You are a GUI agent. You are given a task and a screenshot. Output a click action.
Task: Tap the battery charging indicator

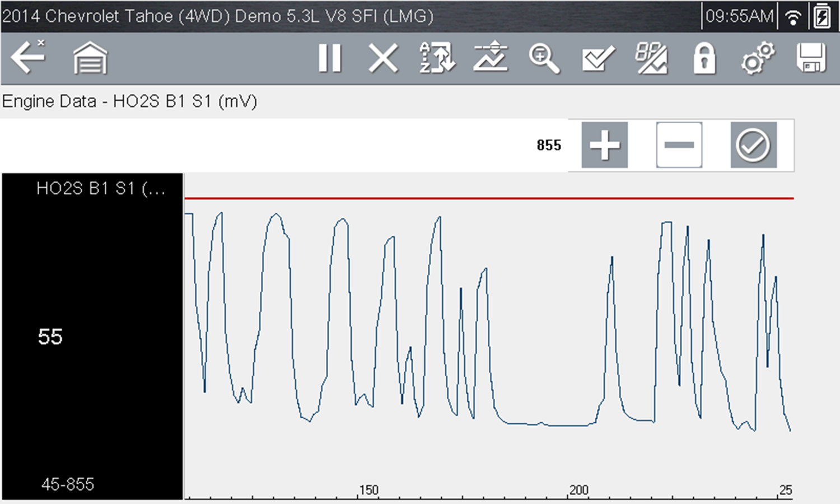[822, 16]
